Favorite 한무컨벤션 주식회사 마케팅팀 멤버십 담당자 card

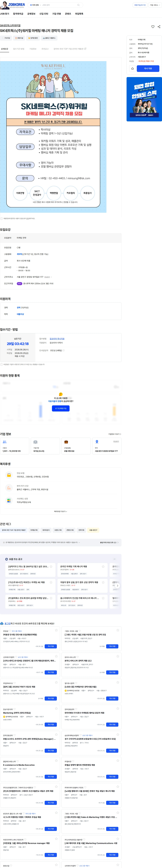click(x=118, y=708)
